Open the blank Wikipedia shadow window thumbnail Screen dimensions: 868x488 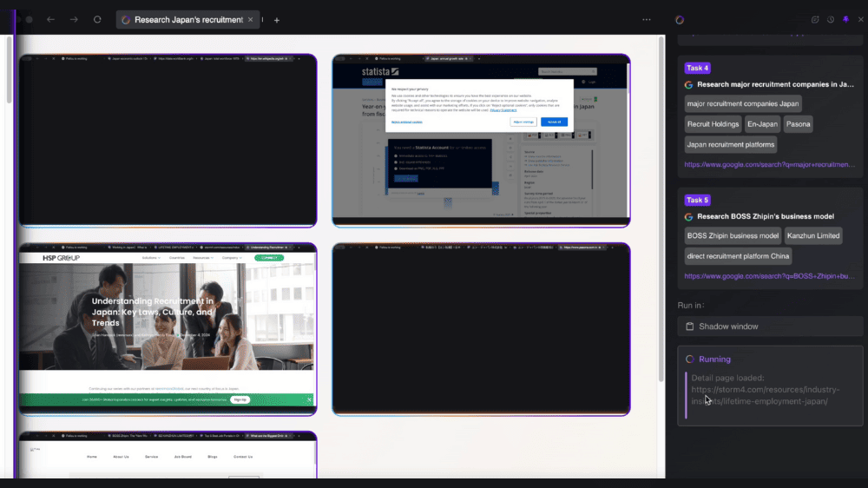168,141
